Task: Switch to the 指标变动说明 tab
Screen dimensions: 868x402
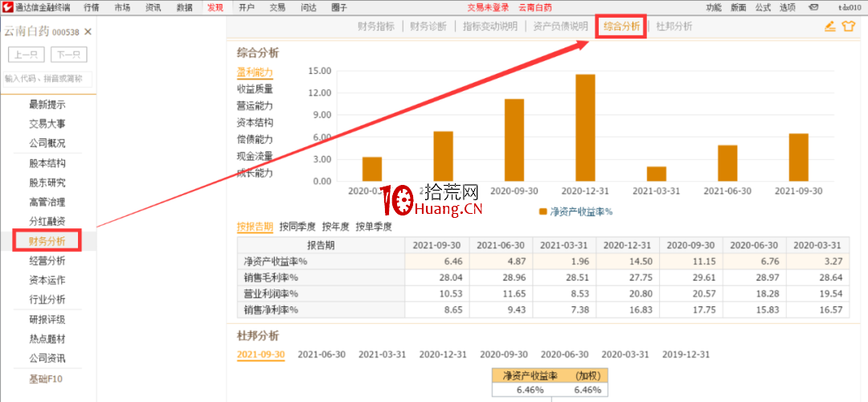Action: coord(490,27)
